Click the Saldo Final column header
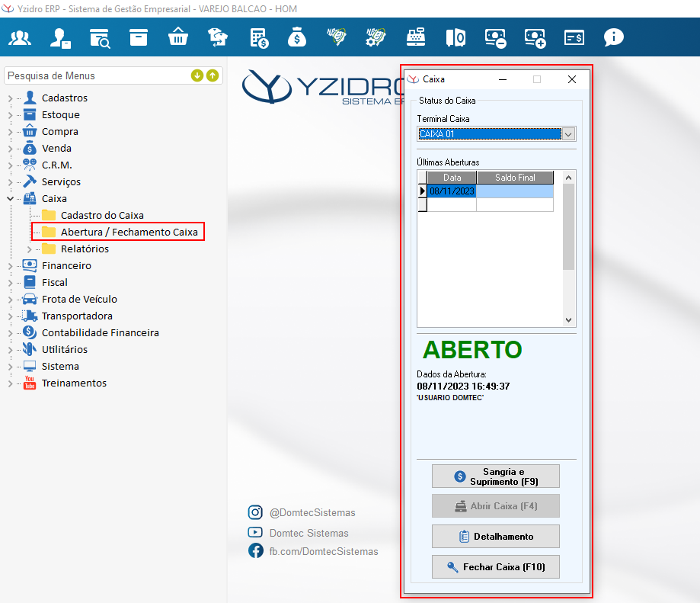 pyautogui.click(x=515, y=178)
